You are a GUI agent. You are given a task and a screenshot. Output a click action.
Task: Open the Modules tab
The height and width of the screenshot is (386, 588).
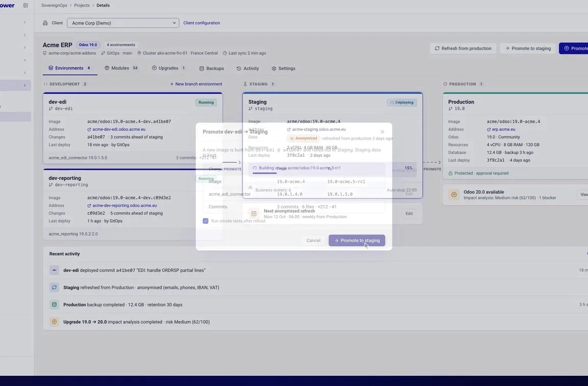pos(121,68)
